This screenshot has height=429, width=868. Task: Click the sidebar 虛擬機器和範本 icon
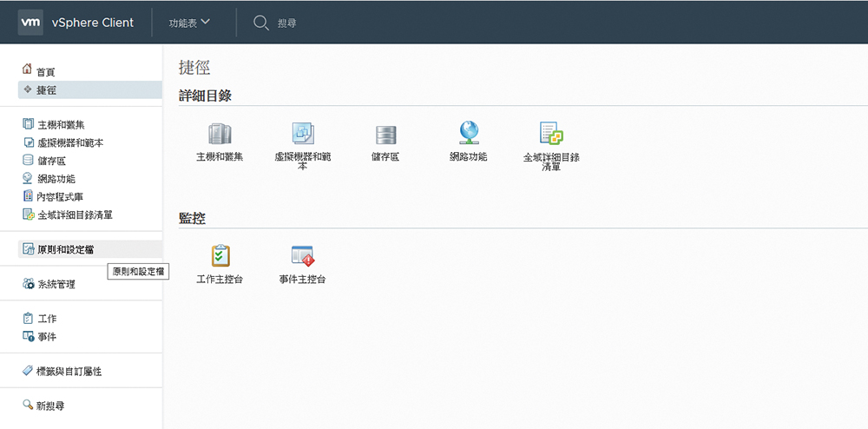tap(29, 142)
